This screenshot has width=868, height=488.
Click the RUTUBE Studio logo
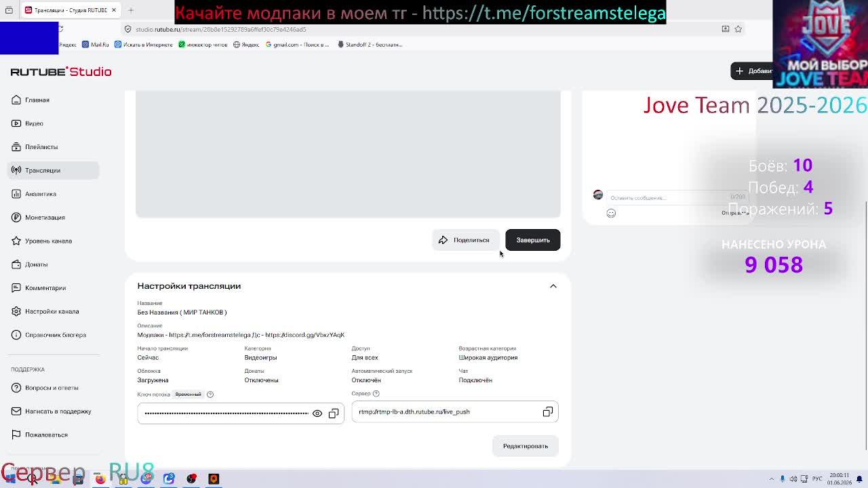pos(61,71)
